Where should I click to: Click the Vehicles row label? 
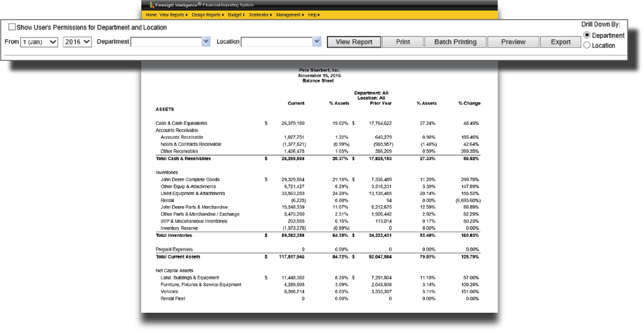(169, 292)
